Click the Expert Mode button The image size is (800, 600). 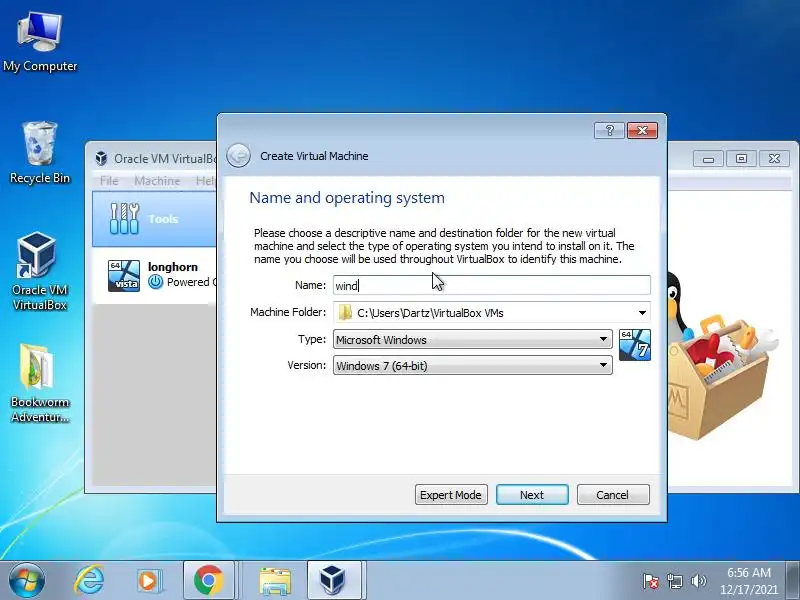pyautogui.click(x=451, y=495)
